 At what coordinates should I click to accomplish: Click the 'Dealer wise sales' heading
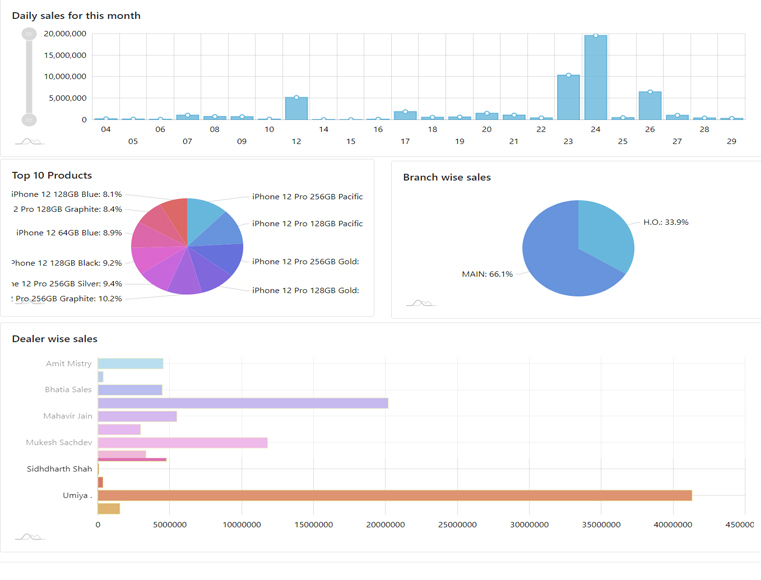[55, 339]
